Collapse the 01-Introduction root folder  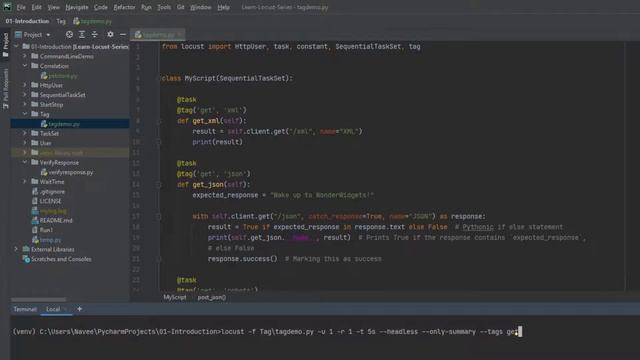16,47
